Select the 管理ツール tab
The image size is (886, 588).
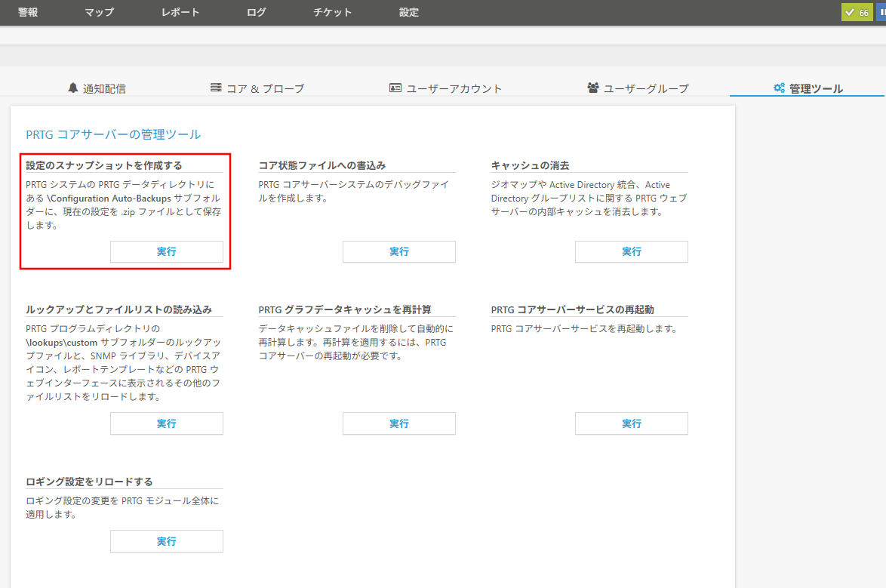[x=808, y=88]
